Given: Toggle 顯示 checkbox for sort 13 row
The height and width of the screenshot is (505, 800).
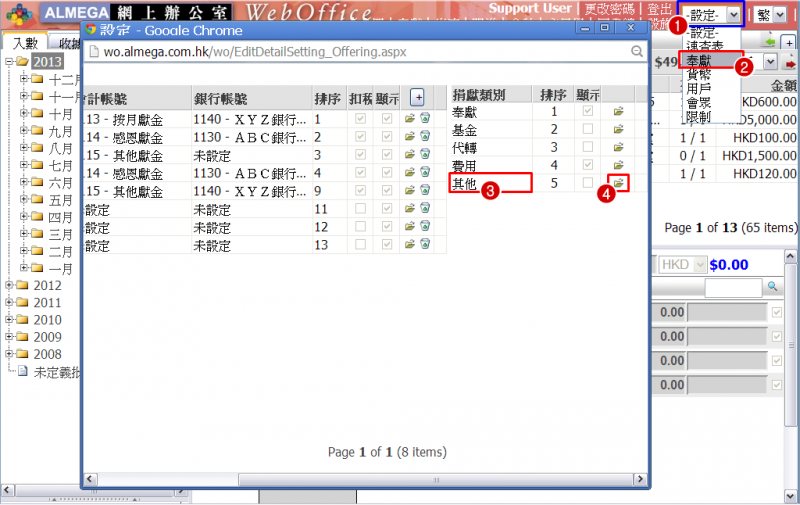Looking at the screenshot, I should (387, 244).
